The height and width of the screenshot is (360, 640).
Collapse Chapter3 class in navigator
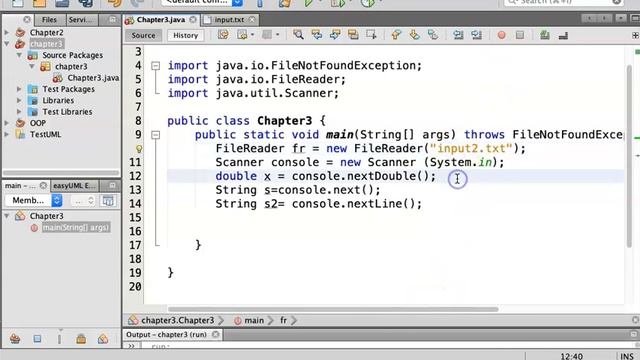click(7, 216)
